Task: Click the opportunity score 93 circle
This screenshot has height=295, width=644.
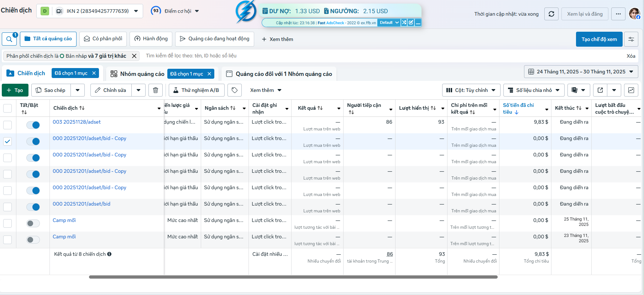Action: coord(156,11)
